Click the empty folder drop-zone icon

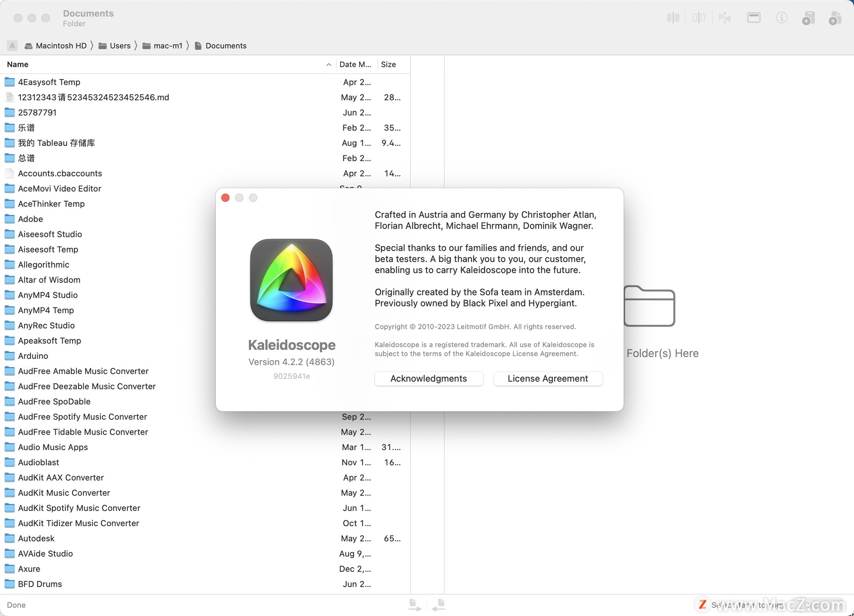(x=649, y=306)
